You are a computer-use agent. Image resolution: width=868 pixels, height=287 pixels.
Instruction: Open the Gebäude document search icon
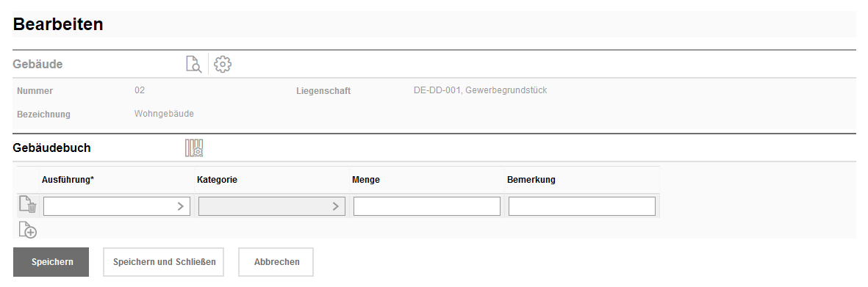(x=194, y=64)
